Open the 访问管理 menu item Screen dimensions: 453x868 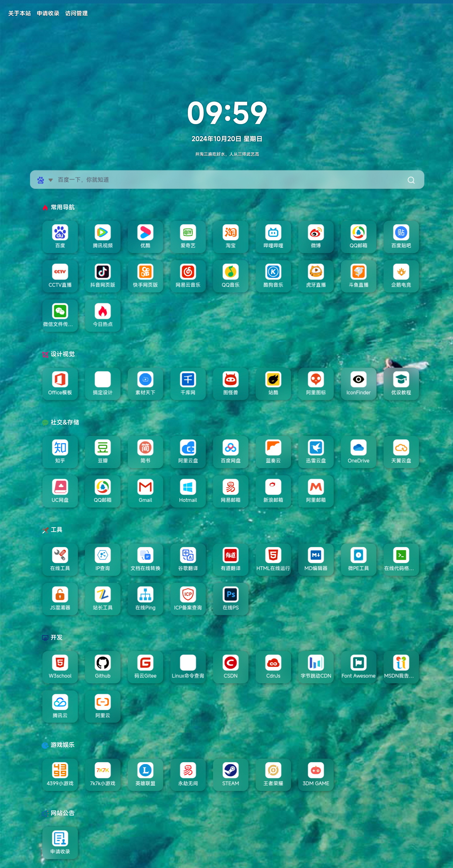pos(76,14)
